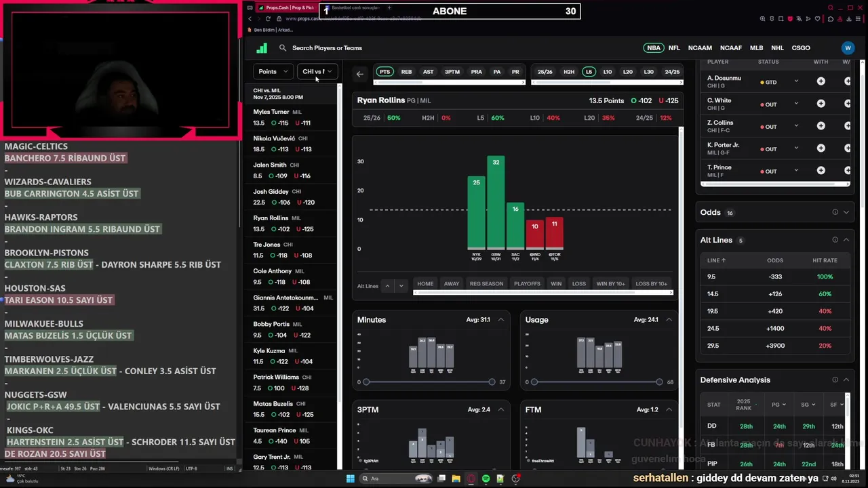This screenshot has height=488, width=868.
Task: Decrease Alt Lines with down arrow below chart
Action: click(401, 286)
